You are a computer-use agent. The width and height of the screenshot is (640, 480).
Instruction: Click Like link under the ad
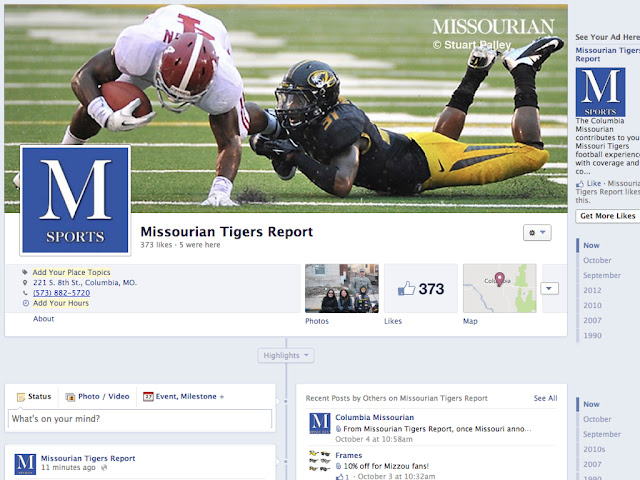[x=594, y=184]
